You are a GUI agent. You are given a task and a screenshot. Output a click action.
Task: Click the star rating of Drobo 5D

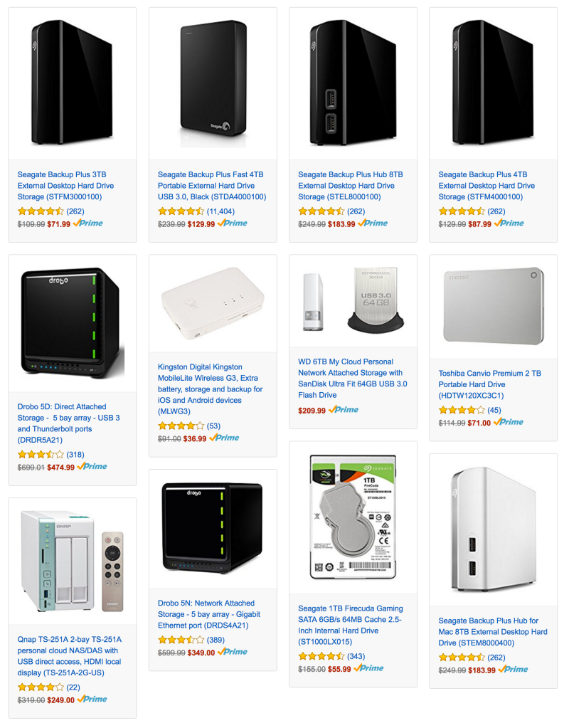pos(41,455)
